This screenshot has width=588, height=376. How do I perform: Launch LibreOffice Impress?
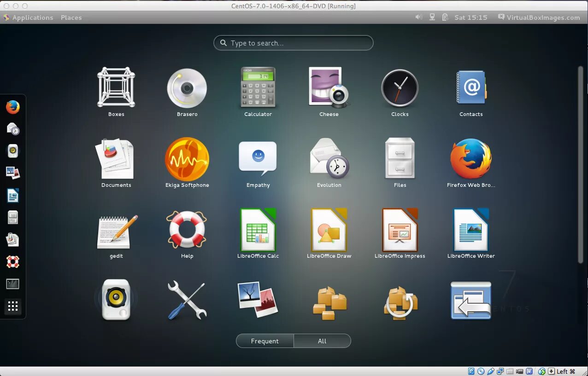point(400,234)
